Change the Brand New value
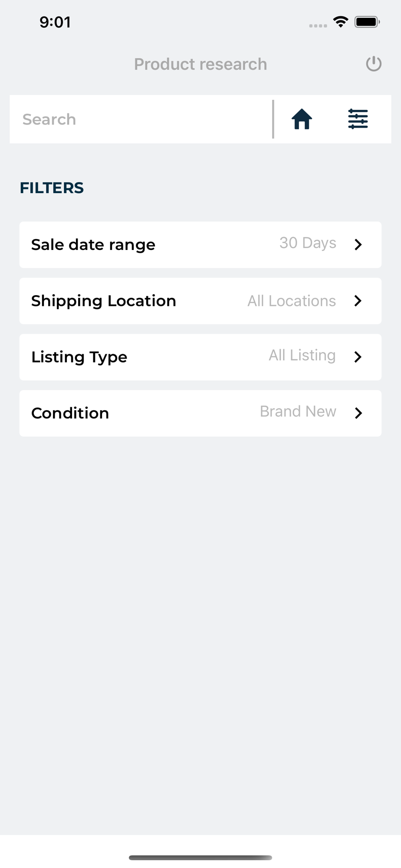 pyautogui.click(x=298, y=411)
